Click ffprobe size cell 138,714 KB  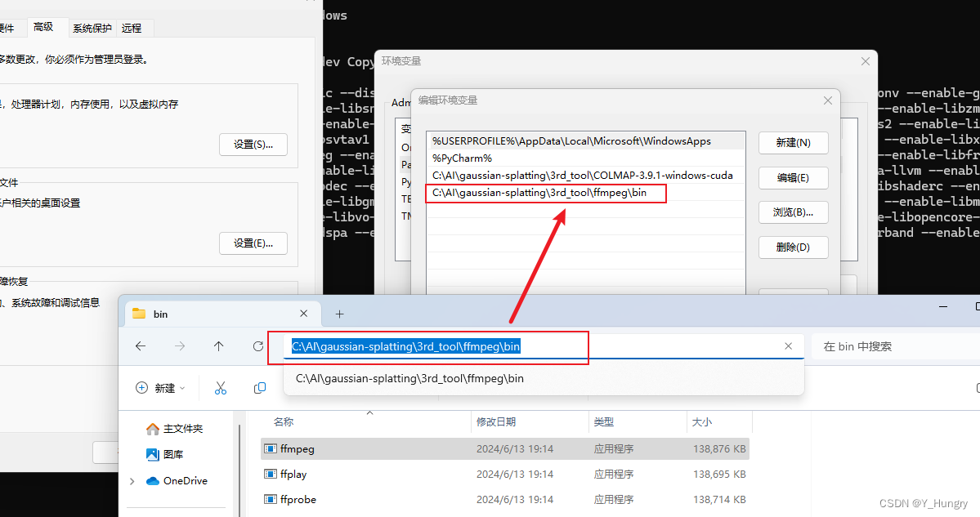pyautogui.click(x=719, y=500)
